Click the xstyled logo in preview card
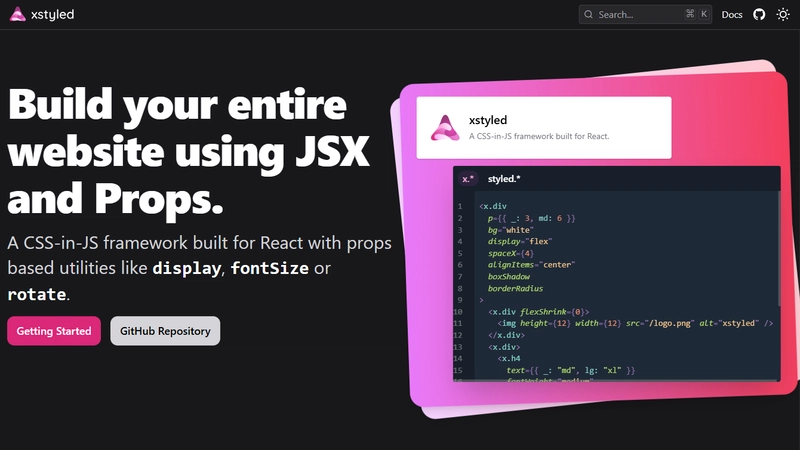 (x=445, y=128)
